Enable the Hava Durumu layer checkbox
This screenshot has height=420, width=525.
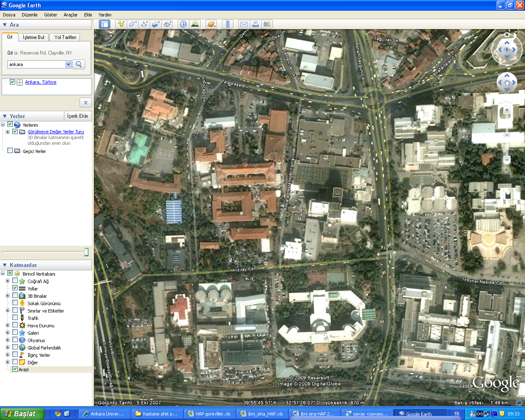point(15,325)
